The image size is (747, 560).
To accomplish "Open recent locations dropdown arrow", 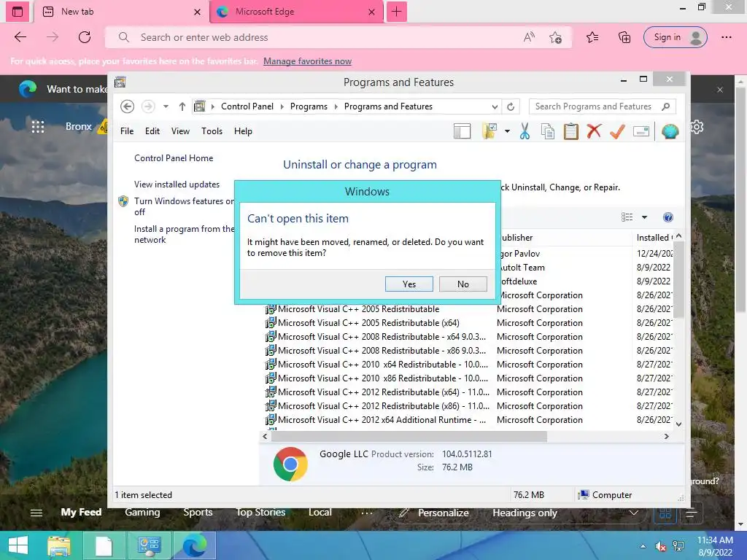I will [166, 106].
